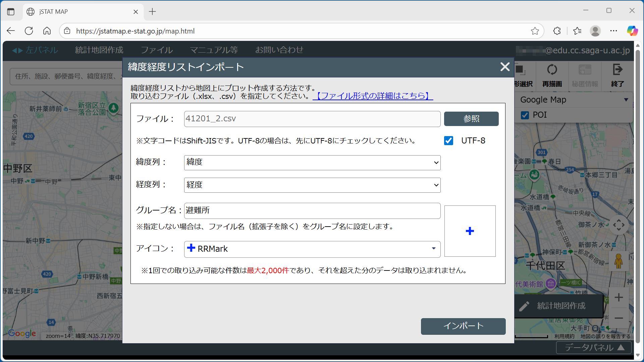This screenshot has width=644, height=362.
Task: Zoom out with the map minus button
Action: (x=619, y=318)
